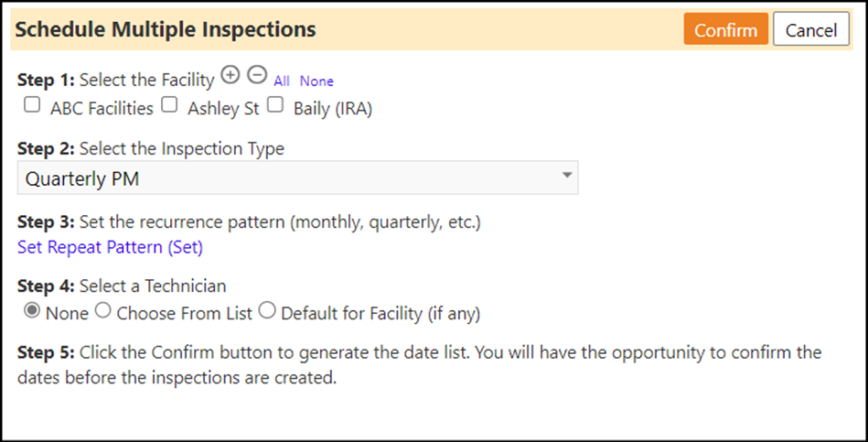868x442 pixels.
Task: Click the Step 3 recurrence pattern heading
Action: [x=249, y=222]
